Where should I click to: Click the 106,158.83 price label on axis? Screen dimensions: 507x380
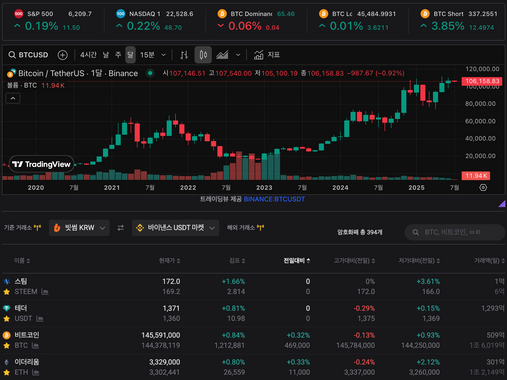(482, 81)
